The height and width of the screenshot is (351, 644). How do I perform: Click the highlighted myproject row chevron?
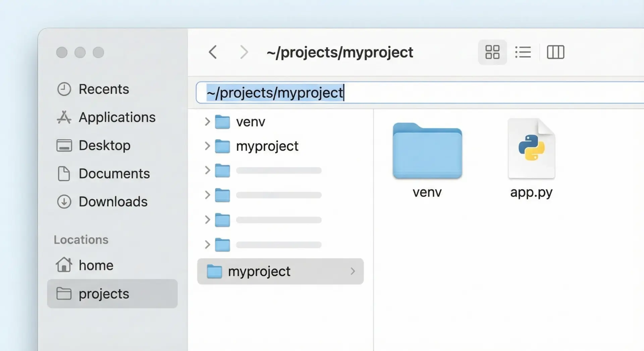(x=353, y=271)
